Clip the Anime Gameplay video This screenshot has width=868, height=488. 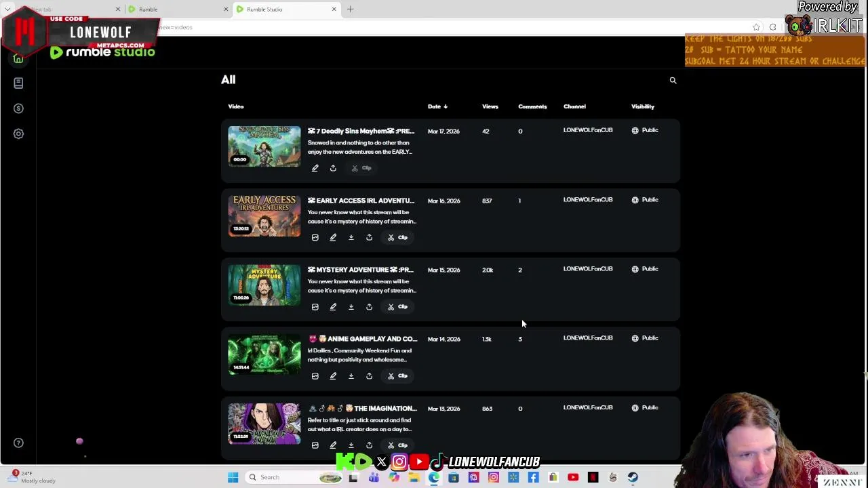[397, 375]
